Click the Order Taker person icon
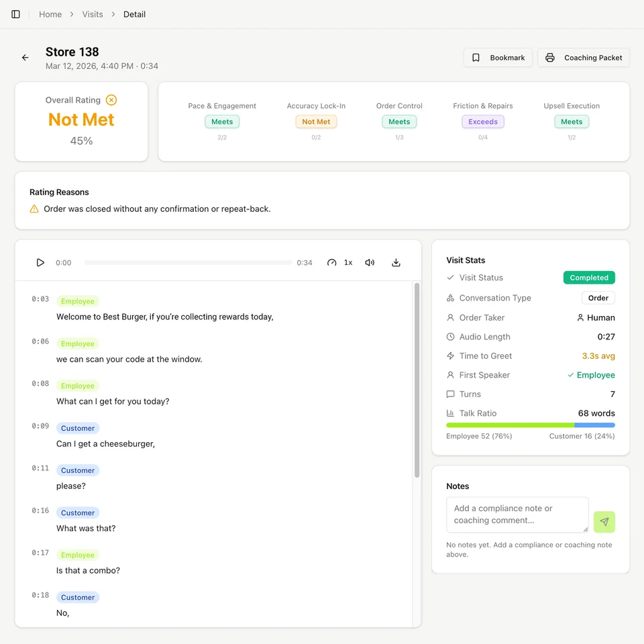Viewport: 644px width, 644px height. [450, 317]
